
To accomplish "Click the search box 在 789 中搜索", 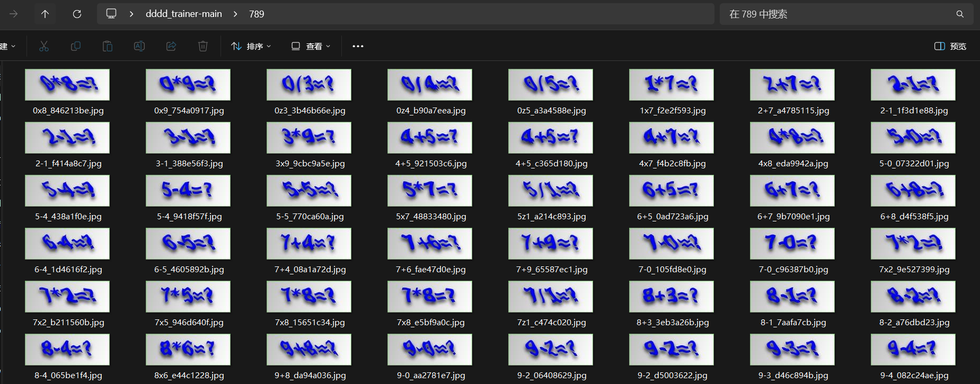I will point(846,14).
